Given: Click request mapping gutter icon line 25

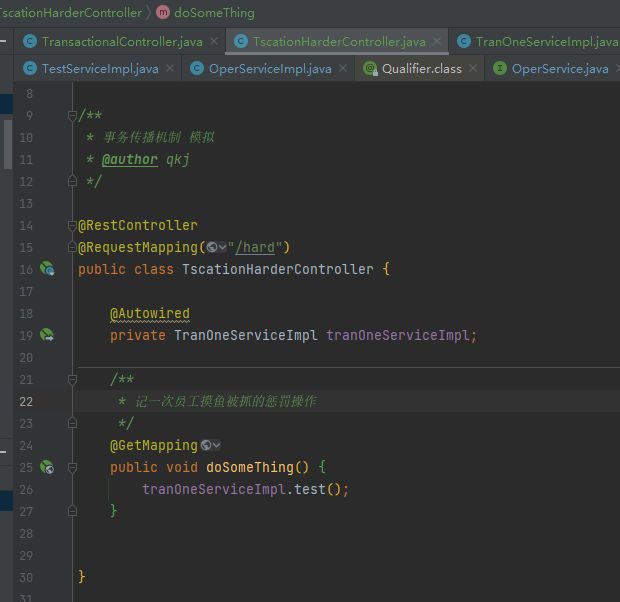Looking at the screenshot, I should point(47,467).
